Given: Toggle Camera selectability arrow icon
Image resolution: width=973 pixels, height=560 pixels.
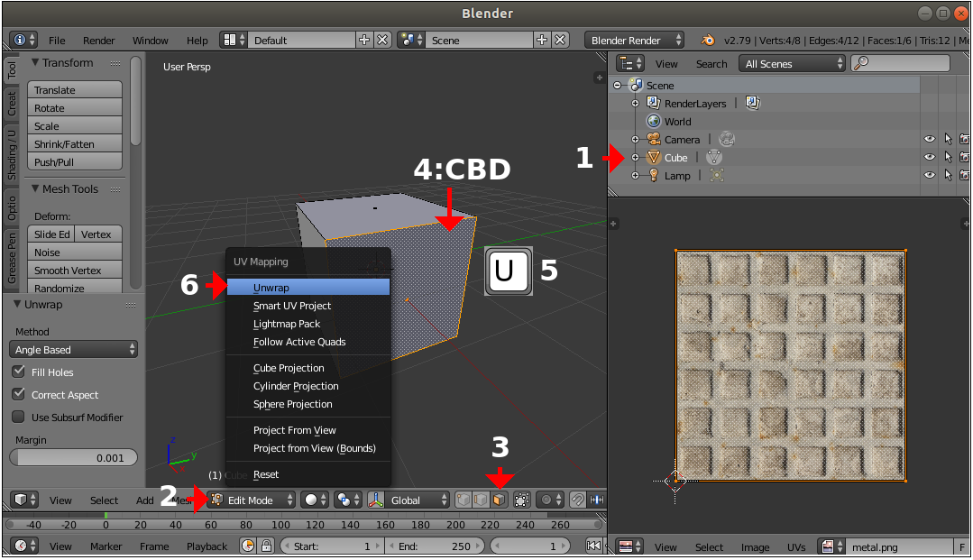Looking at the screenshot, I should (948, 140).
